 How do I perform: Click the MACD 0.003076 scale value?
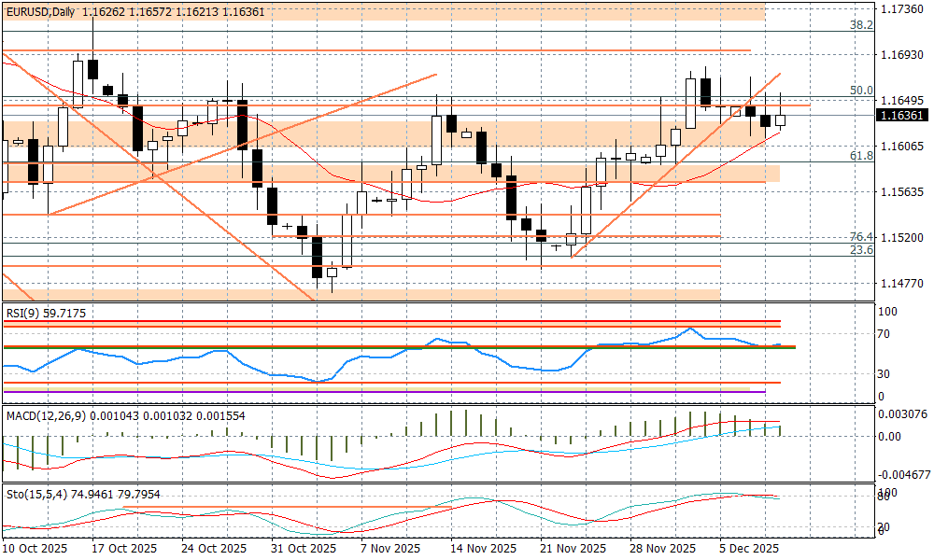pyautogui.click(x=904, y=414)
